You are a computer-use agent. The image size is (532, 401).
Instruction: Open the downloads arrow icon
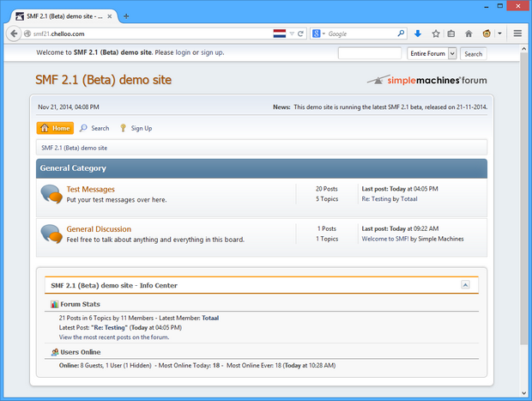tap(418, 33)
